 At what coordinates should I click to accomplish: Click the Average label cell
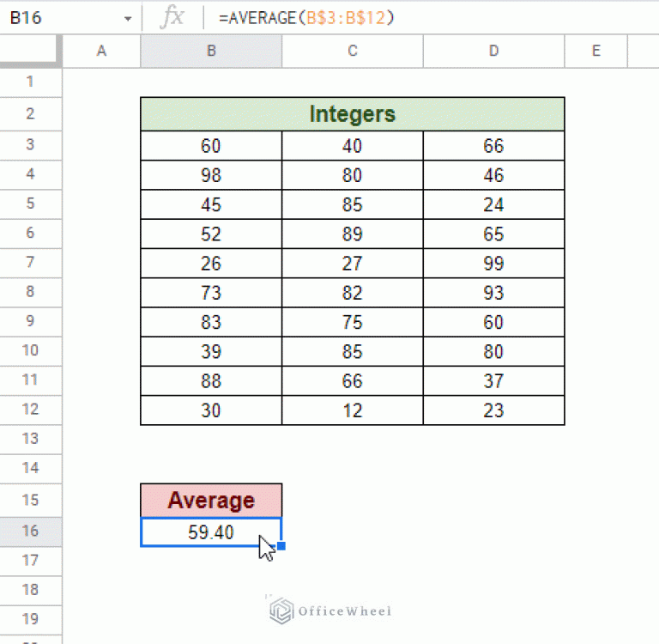(x=211, y=500)
